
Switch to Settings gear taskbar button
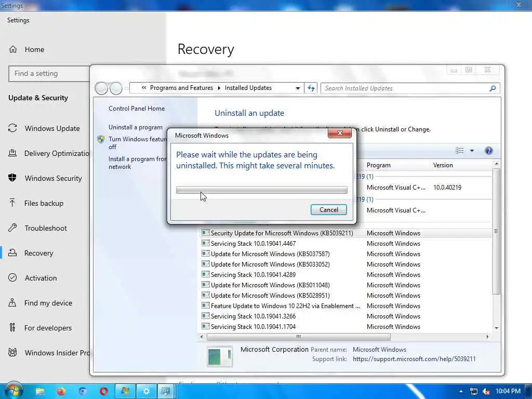point(146,391)
